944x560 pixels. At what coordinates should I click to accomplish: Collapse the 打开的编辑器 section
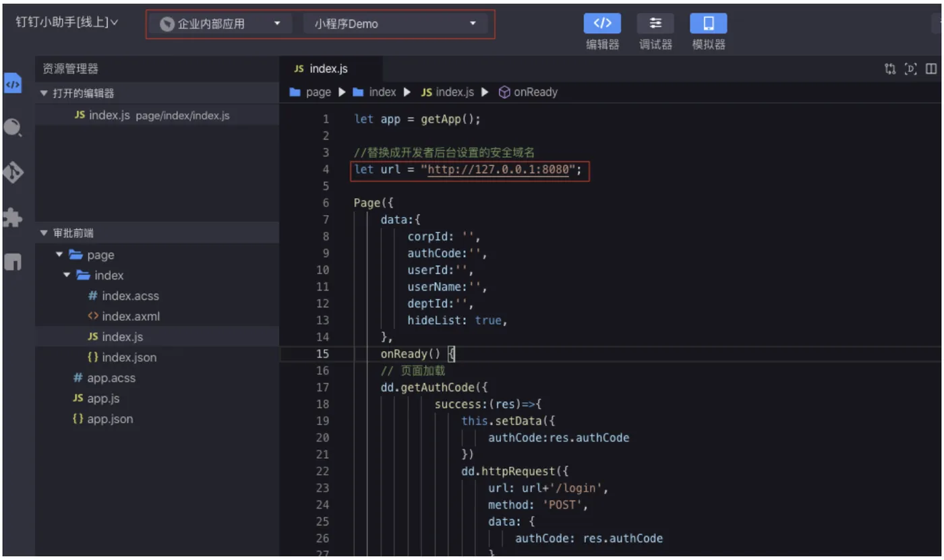coord(45,94)
